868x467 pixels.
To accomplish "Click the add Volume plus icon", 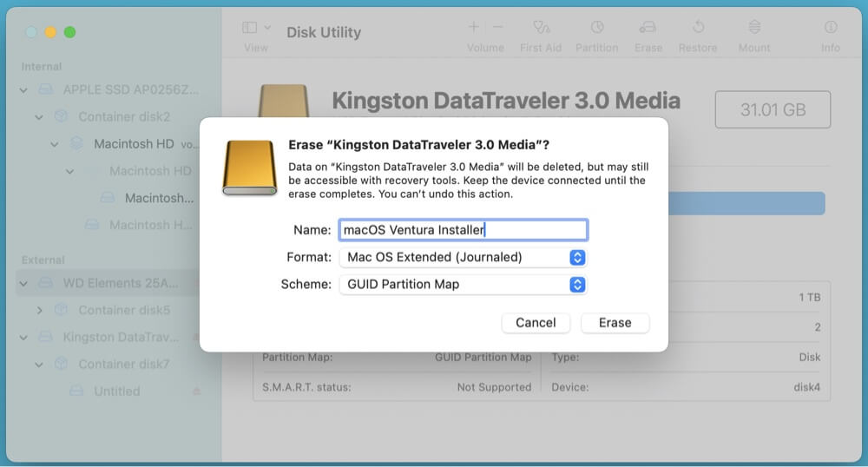I will point(474,28).
